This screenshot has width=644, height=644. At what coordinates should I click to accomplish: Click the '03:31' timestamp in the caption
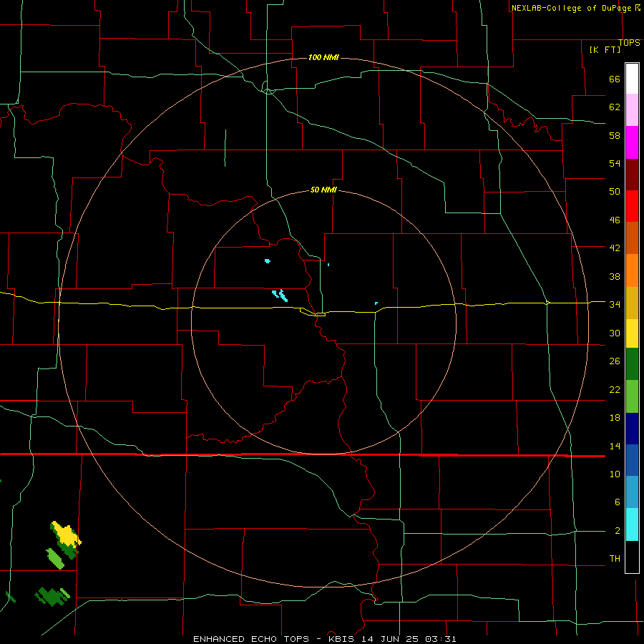tap(441, 639)
